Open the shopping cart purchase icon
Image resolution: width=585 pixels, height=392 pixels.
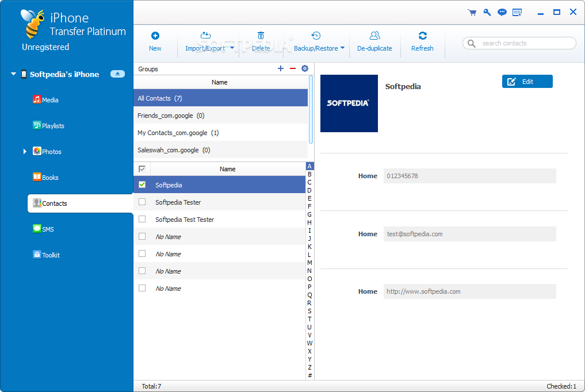coord(472,12)
